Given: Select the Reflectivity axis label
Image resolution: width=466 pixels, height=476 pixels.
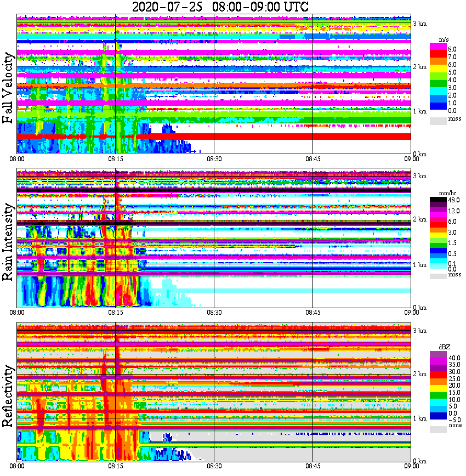Looking at the screenshot, I should [8, 396].
